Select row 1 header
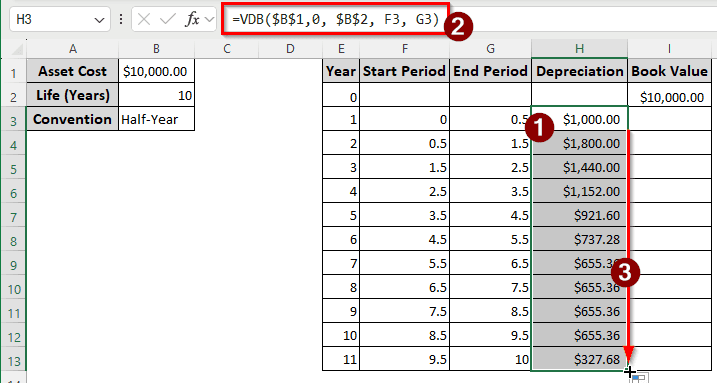717x383 pixels. 14,72
